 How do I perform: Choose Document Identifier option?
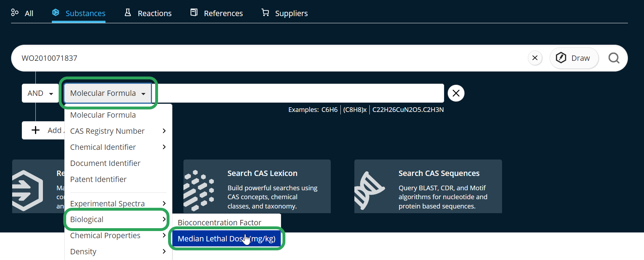tap(118, 163)
